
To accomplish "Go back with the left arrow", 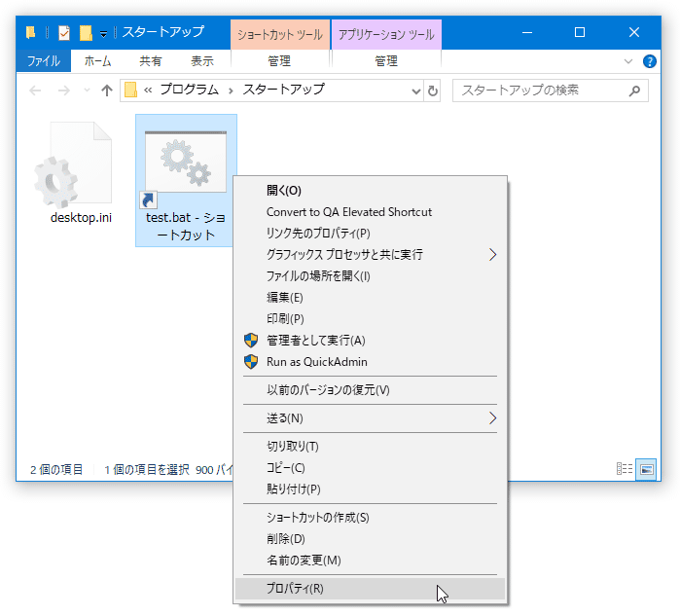I will [35, 91].
